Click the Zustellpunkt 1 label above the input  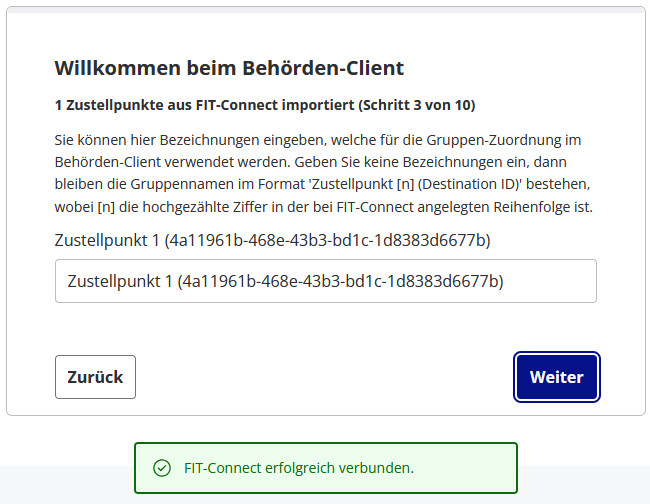[110, 241]
